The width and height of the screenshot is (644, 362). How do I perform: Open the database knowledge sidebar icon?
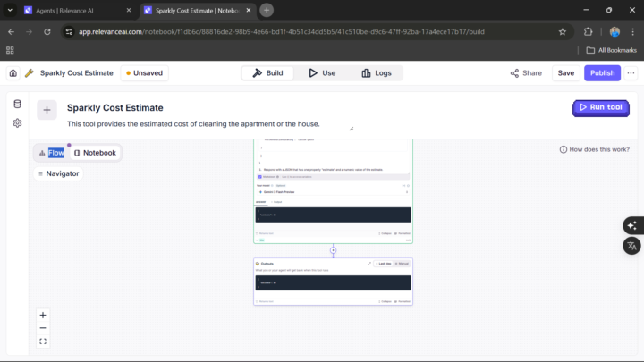(x=17, y=104)
